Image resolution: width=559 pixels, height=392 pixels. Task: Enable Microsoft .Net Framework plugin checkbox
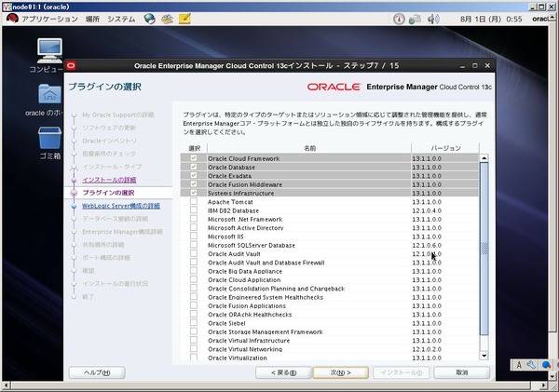tap(194, 219)
